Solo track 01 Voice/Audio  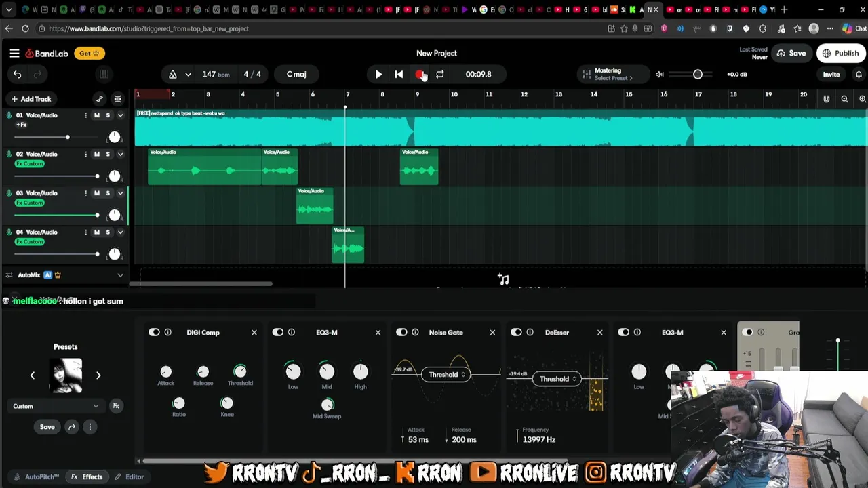pos(107,115)
